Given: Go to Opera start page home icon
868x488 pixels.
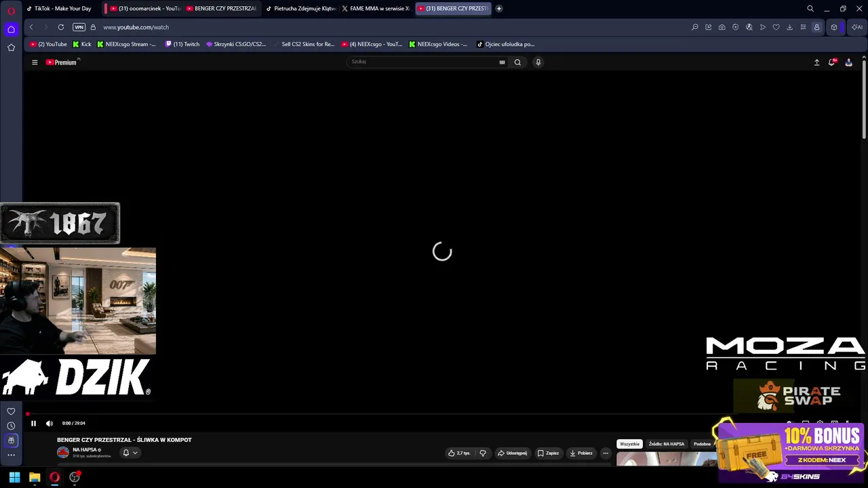Looking at the screenshot, I should coord(11,29).
